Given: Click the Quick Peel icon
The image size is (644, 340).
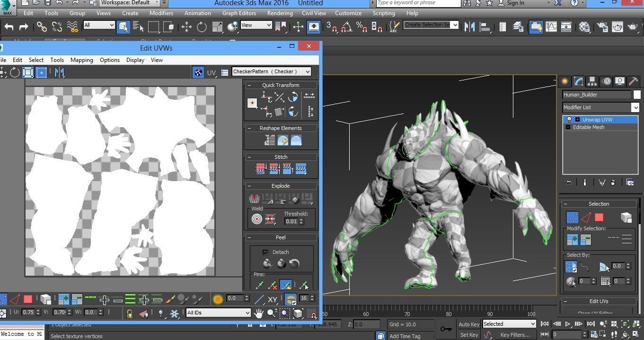Looking at the screenshot, I should click(267, 263).
